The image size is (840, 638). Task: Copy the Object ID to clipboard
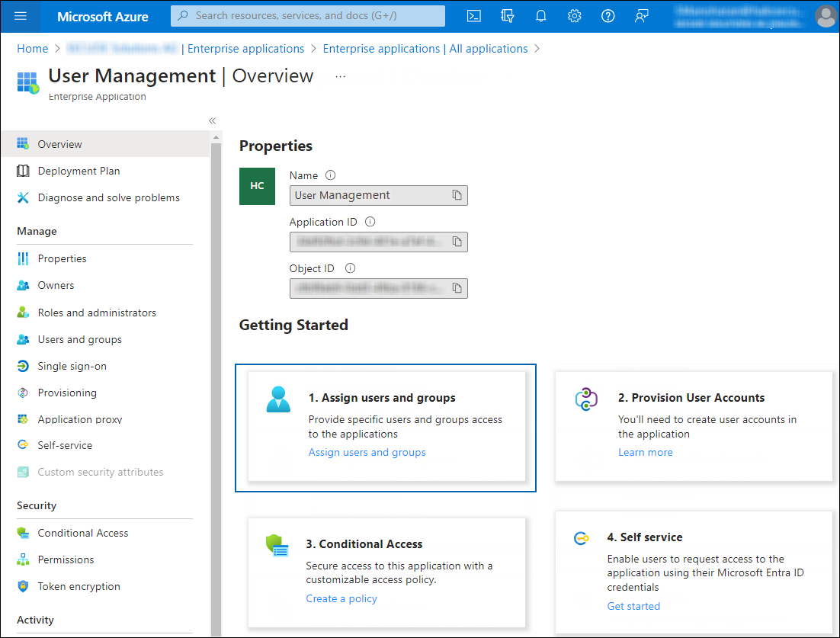point(457,288)
